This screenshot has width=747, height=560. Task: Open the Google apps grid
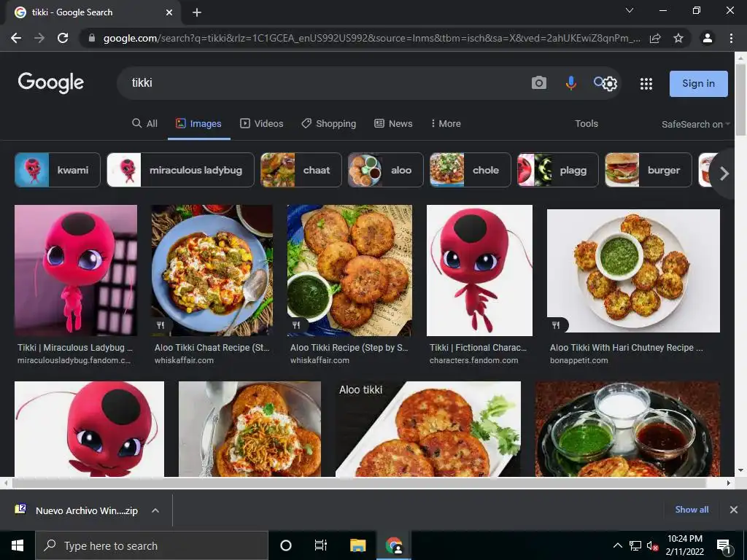coord(646,84)
